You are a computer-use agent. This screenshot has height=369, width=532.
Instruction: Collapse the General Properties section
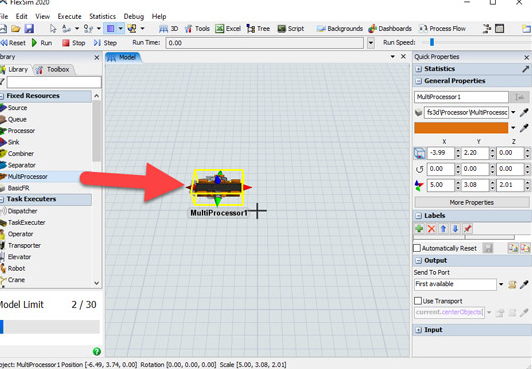419,81
